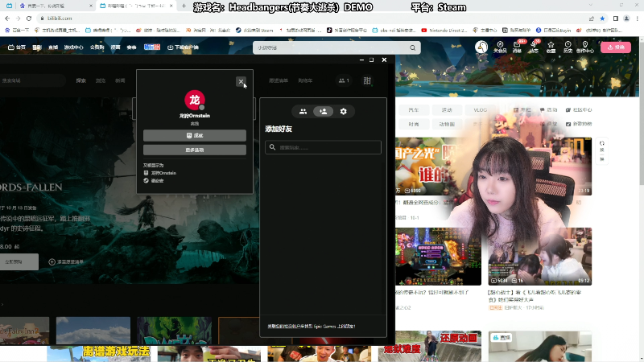This screenshot has height=362, width=644.
Task: Click the red 龙 profile avatar
Action: [x=195, y=100]
